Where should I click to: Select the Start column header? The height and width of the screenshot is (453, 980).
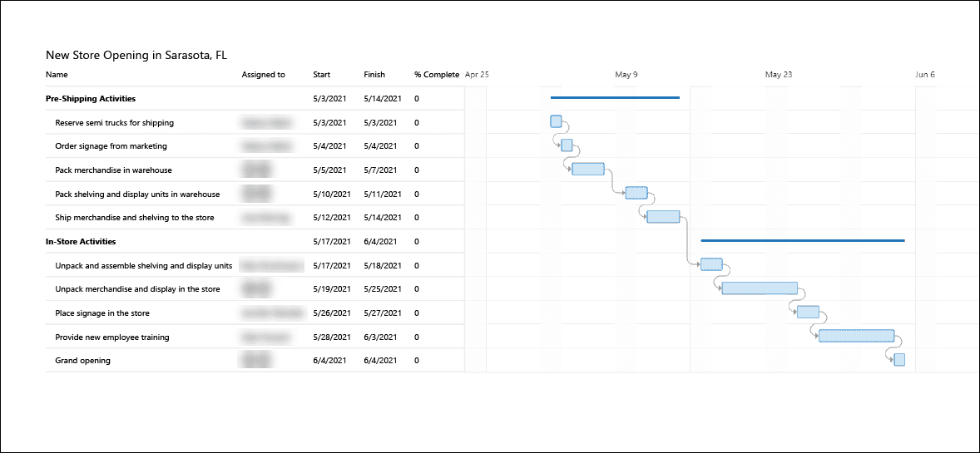click(322, 74)
